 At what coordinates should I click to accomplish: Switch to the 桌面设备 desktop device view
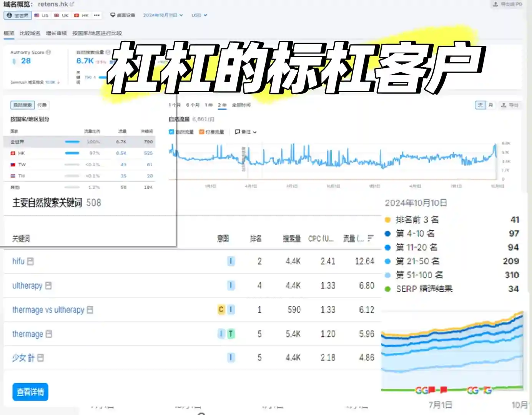122,15
